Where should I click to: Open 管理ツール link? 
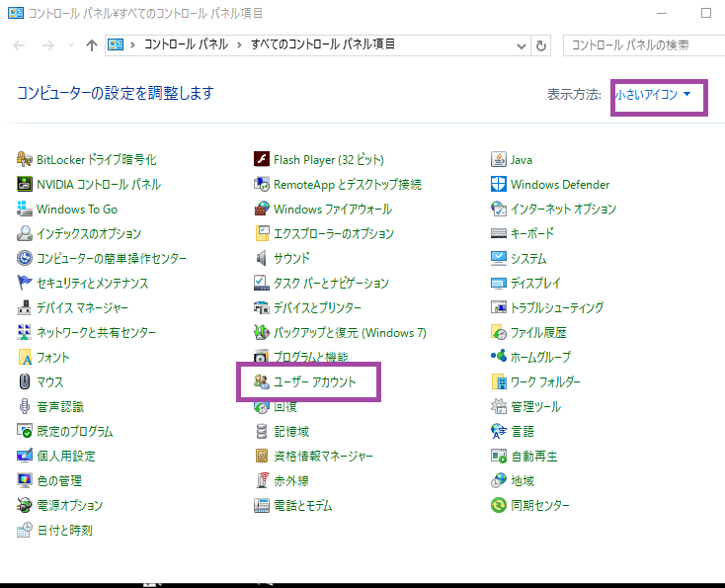535,406
